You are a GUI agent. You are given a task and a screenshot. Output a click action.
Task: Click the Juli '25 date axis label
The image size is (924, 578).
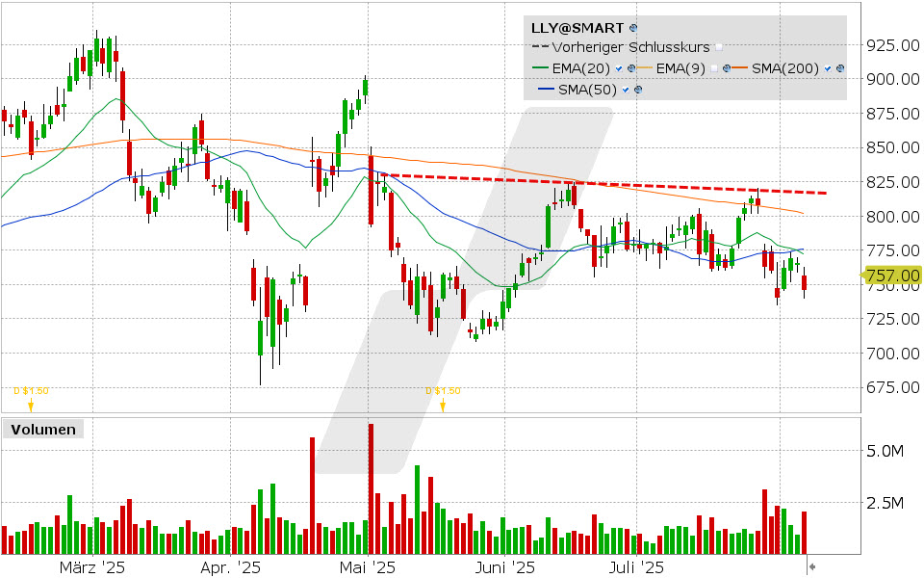tap(636, 567)
